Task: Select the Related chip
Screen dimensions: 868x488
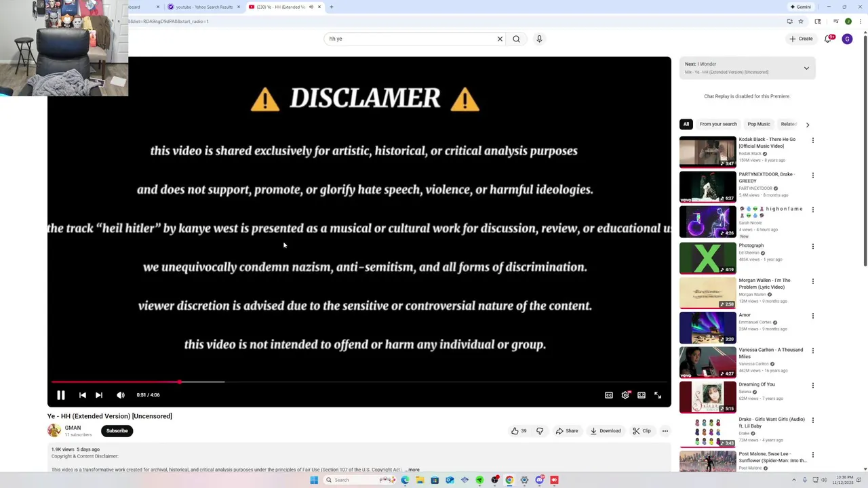Action: [x=788, y=124]
